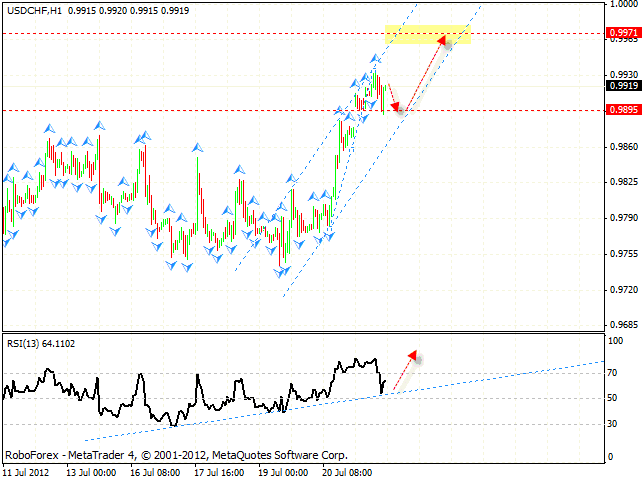This screenshot has height=480, width=642.
Task: Click the gray arrowhead at the RSI arrow tip
Action: [413, 356]
